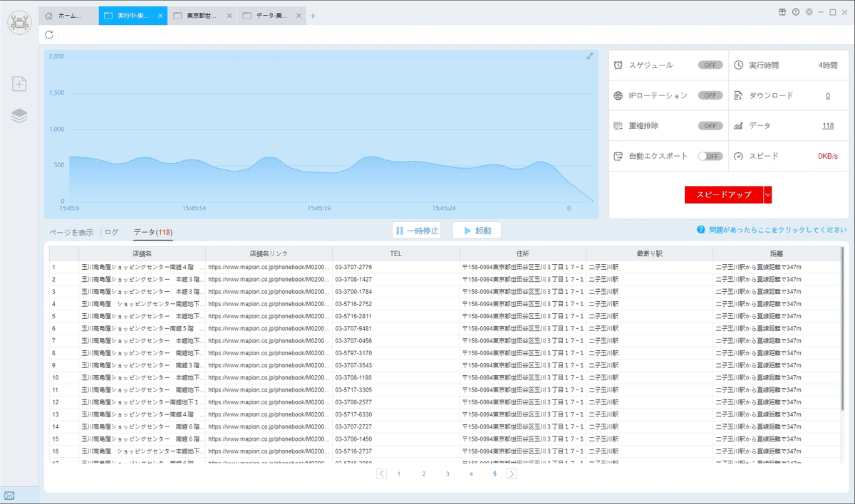The height and width of the screenshot is (504, 855).
Task: Open the 問題があったらここをクリックしてください link
Action: coord(778,230)
